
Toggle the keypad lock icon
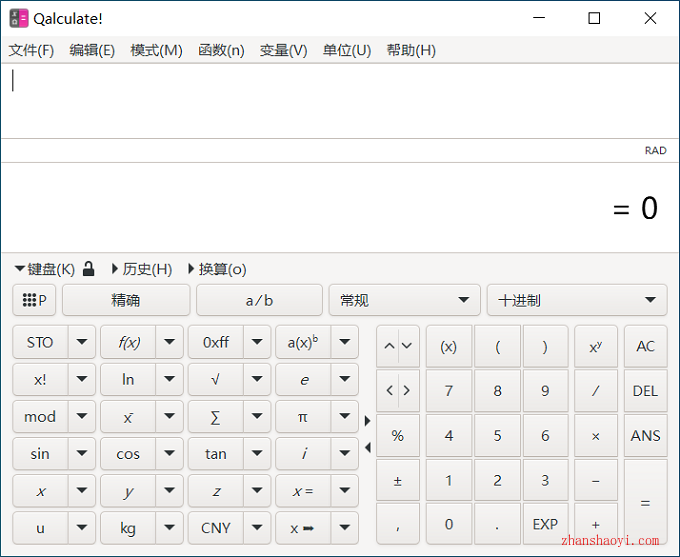[88, 269]
